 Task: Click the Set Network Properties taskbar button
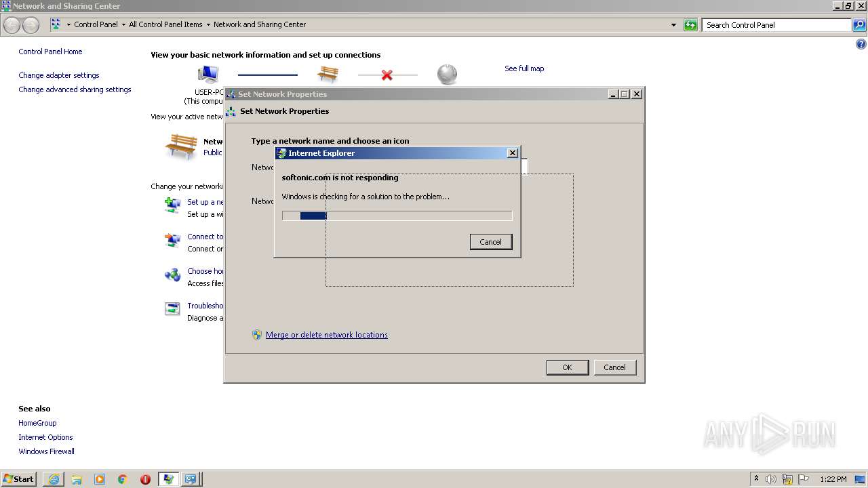(x=168, y=479)
